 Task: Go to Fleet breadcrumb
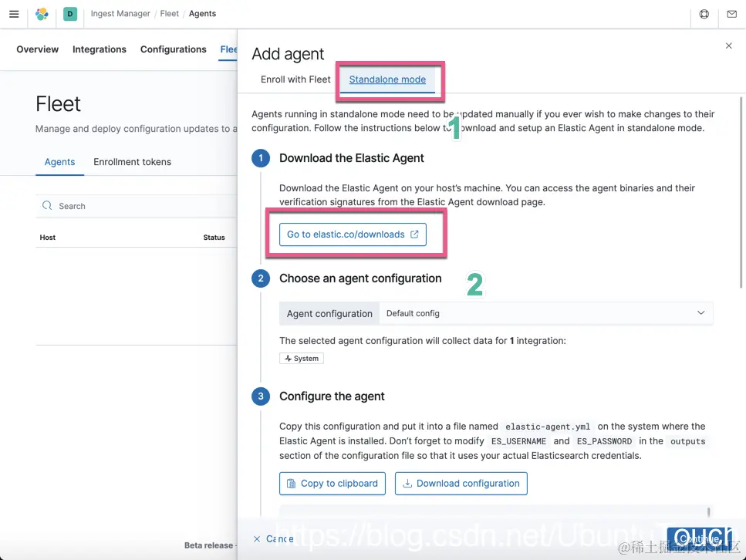170,14
